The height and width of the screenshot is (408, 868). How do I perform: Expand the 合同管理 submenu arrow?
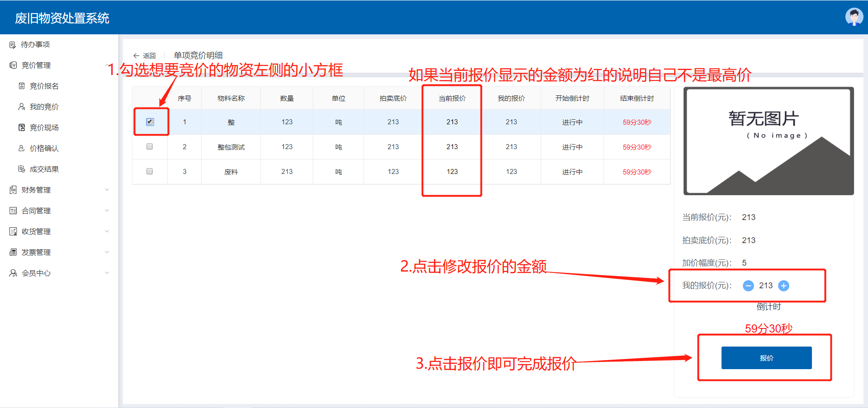[x=107, y=211]
